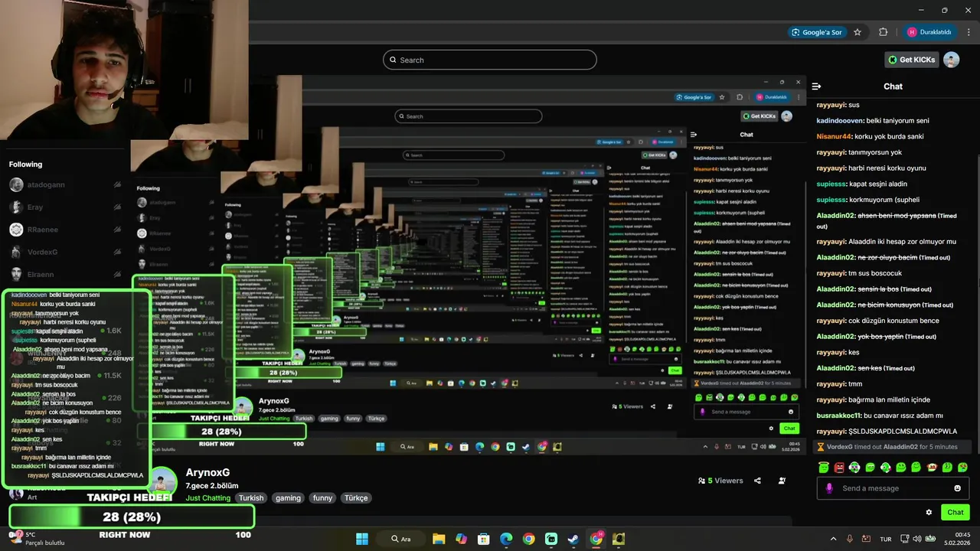980x551 pixels.
Task: Click the Get KICKs button
Action: (910, 60)
